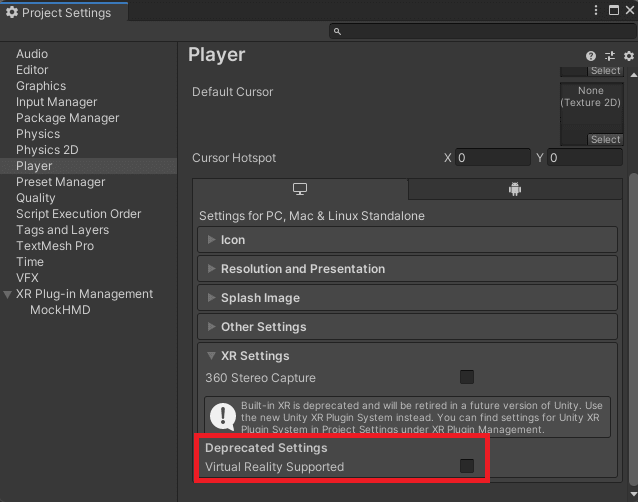Open TextMesh Pro settings
This screenshot has width=638, height=502.
(x=55, y=246)
